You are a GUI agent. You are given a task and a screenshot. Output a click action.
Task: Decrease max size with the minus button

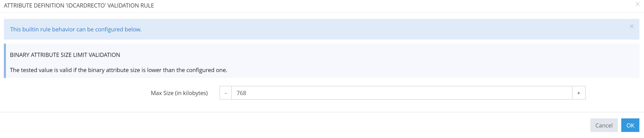pos(226,93)
